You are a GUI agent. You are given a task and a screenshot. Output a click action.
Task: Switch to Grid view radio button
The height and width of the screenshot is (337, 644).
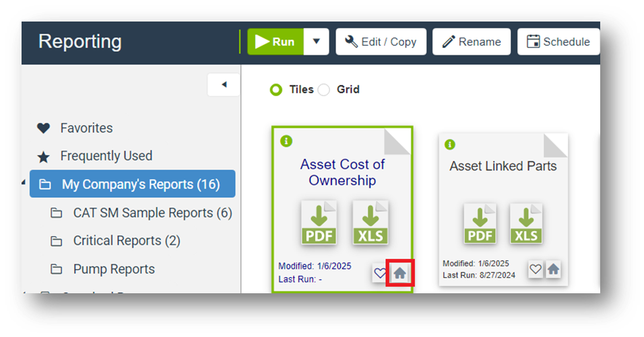(324, 89)
